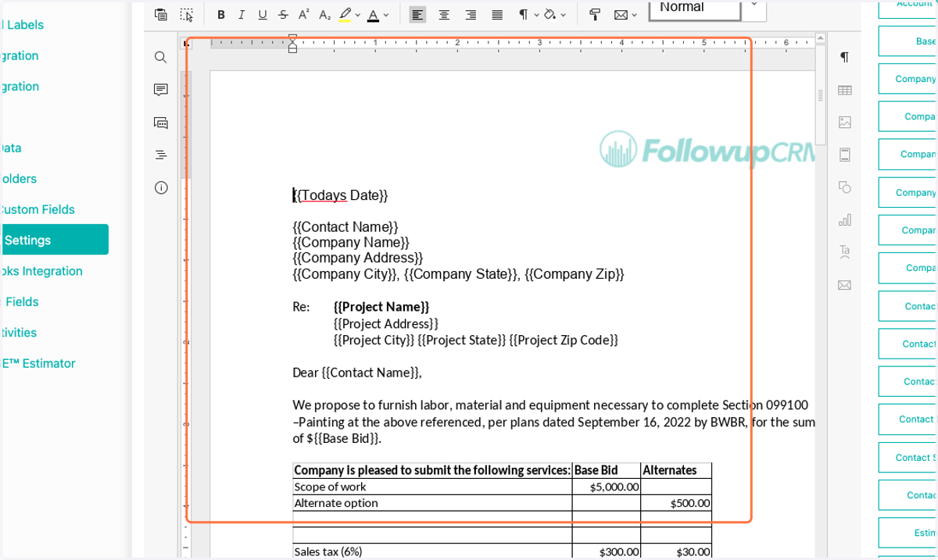Open the document info icon
Screen dimensions: 938x560
point(161,187)
